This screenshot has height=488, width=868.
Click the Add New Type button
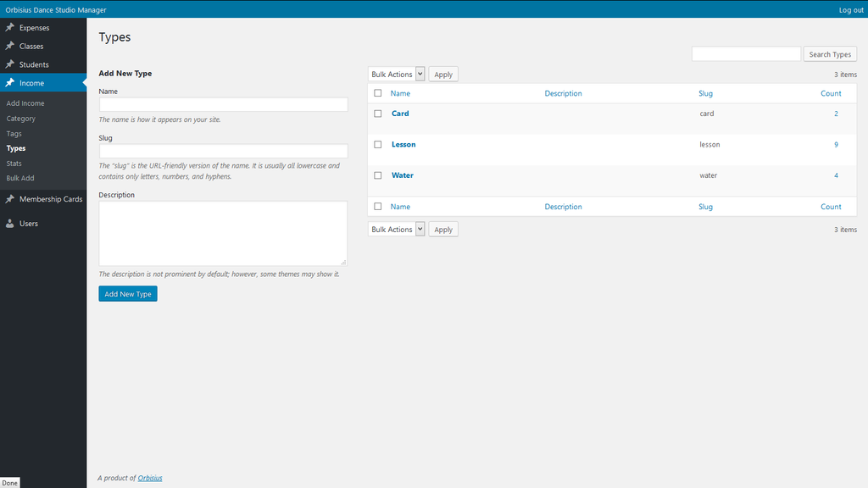point(128,294)
